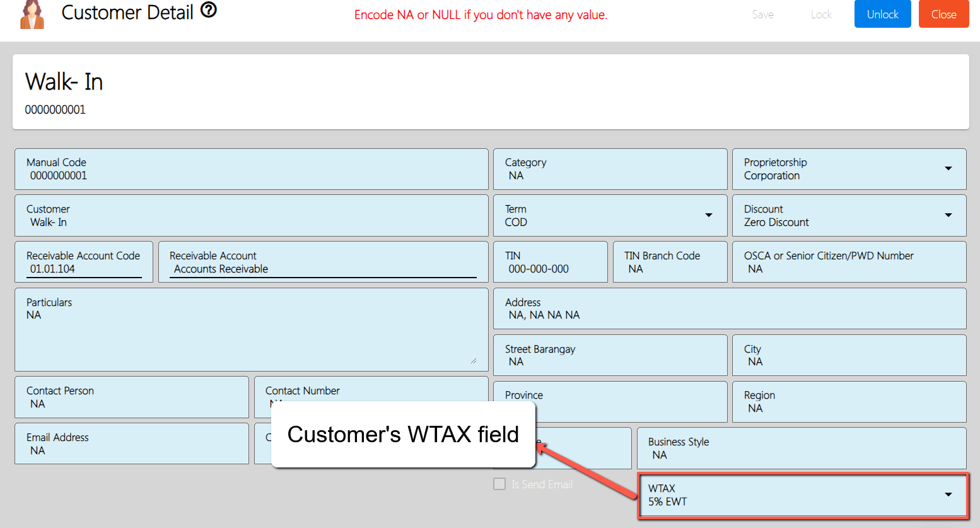Click the customer avatar icon
980x528 pixels.
click(x=32, y=15)
